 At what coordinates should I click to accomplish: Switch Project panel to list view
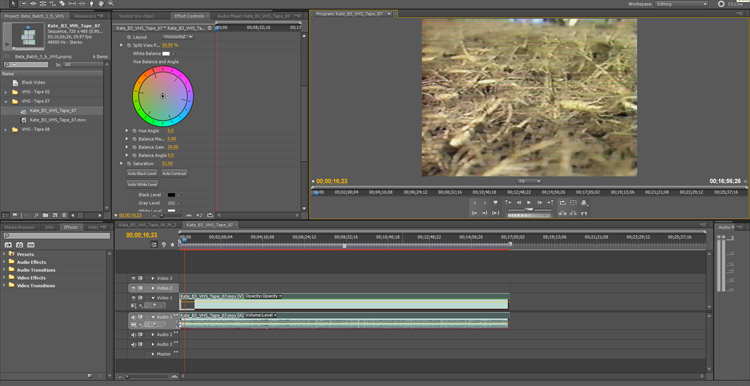coord(5,215)
